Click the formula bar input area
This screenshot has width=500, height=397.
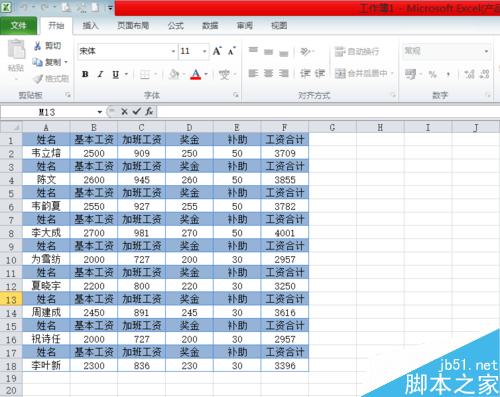point(328,112)
